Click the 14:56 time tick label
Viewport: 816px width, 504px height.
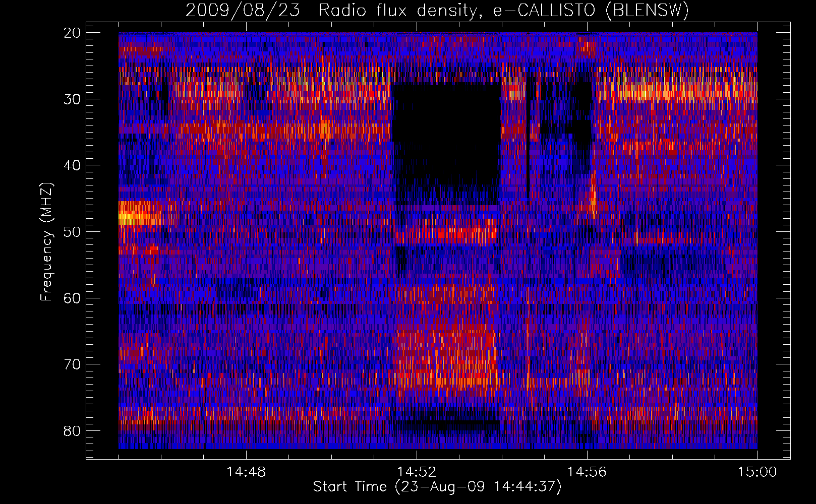click(x=587, y=472)
